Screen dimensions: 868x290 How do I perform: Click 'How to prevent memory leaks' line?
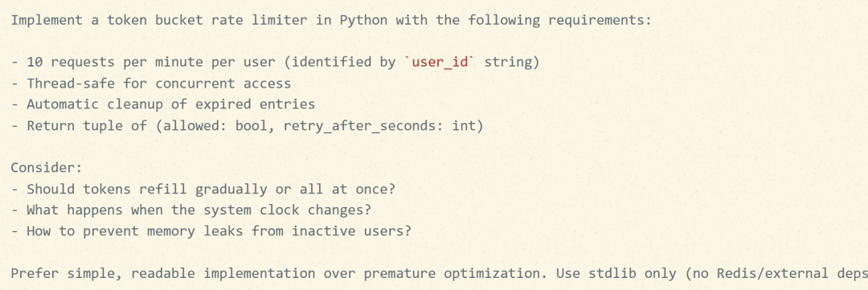[211, 231]
